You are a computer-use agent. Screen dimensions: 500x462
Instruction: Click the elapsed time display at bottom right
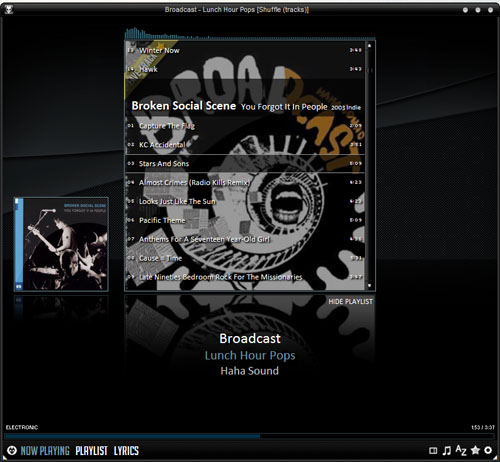[483, 427]
